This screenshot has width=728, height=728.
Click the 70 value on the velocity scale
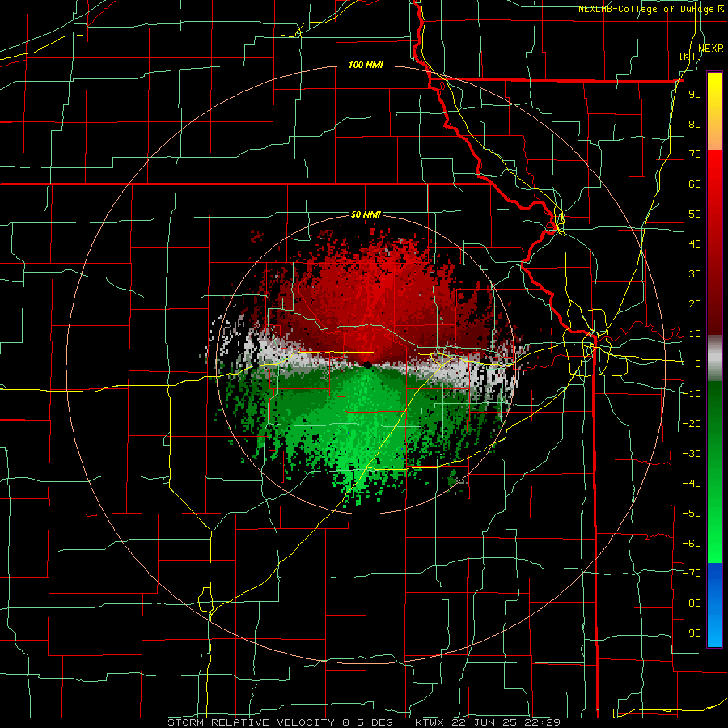click(x=695, y=154)
